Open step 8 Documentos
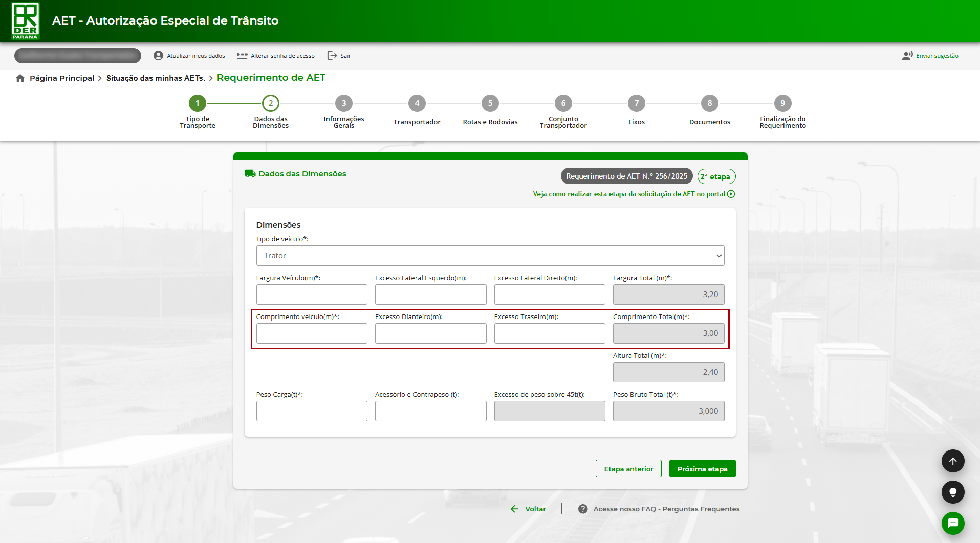The image size is (980, 543). (710, 110)
